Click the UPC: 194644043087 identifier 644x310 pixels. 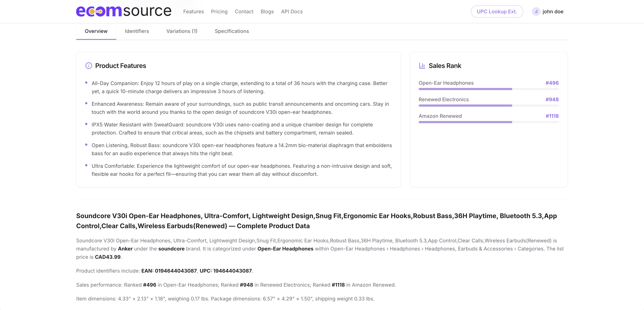tap(226, 271)
